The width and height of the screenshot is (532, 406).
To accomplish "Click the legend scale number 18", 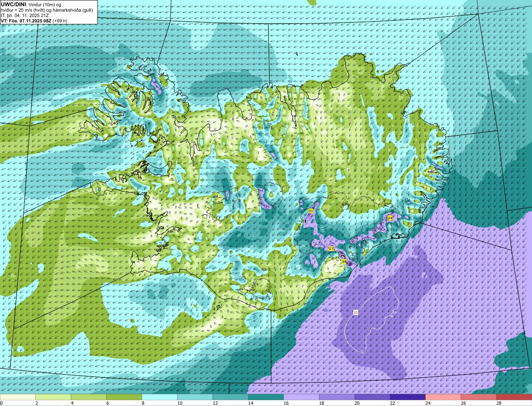I will click(x=321, y=403).
